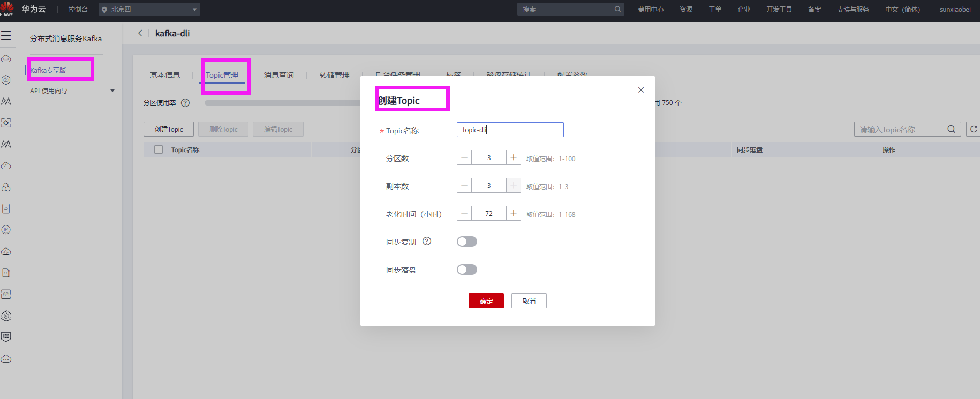Open the 北京四 region dropdown

149,9
